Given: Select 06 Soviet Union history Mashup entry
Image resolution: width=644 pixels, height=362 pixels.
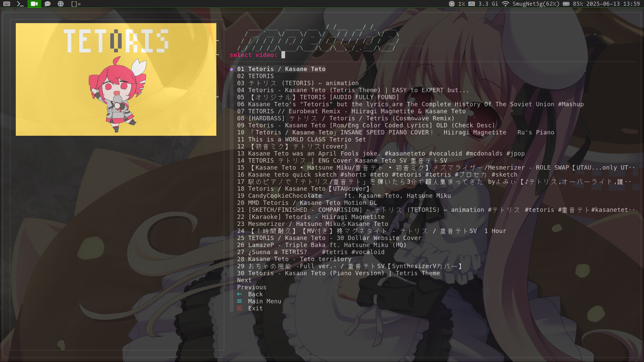Looking at the screenshot, I should (x=410, y=104).
